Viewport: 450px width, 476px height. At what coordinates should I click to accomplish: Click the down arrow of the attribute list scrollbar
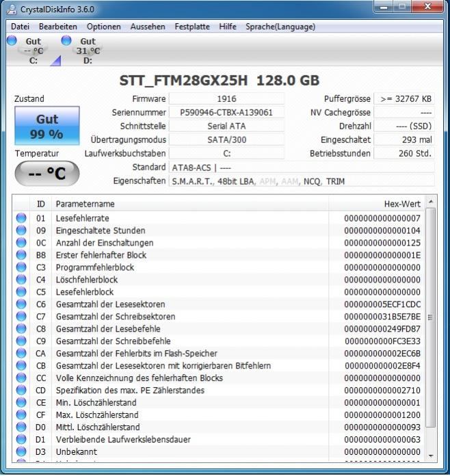point(431,456)
